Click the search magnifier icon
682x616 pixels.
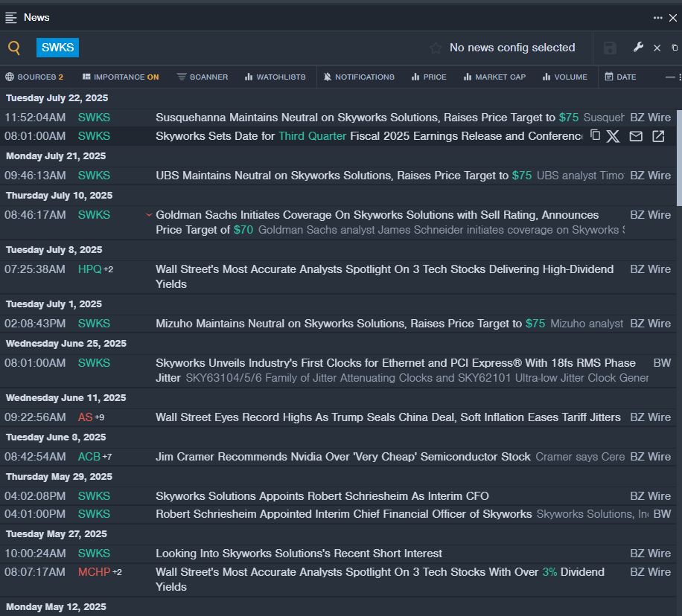pyautogui.click(x=14, y=48)
